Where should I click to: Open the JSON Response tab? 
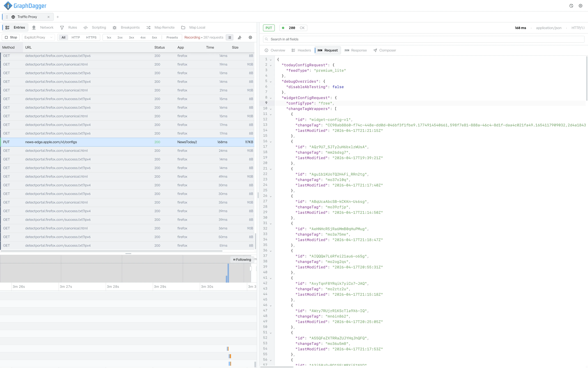(x=355, y=50)
